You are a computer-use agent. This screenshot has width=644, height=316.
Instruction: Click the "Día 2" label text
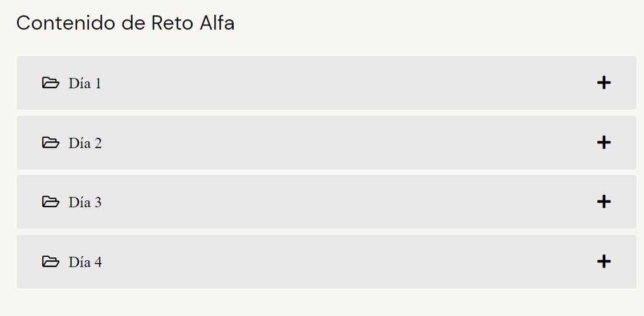pyautogui.click(x=85, y=143)
